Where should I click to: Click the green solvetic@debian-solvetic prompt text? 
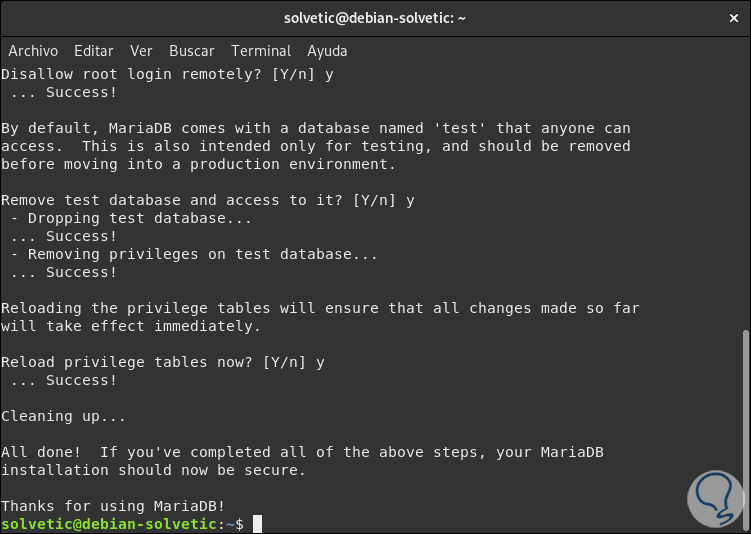108,524
